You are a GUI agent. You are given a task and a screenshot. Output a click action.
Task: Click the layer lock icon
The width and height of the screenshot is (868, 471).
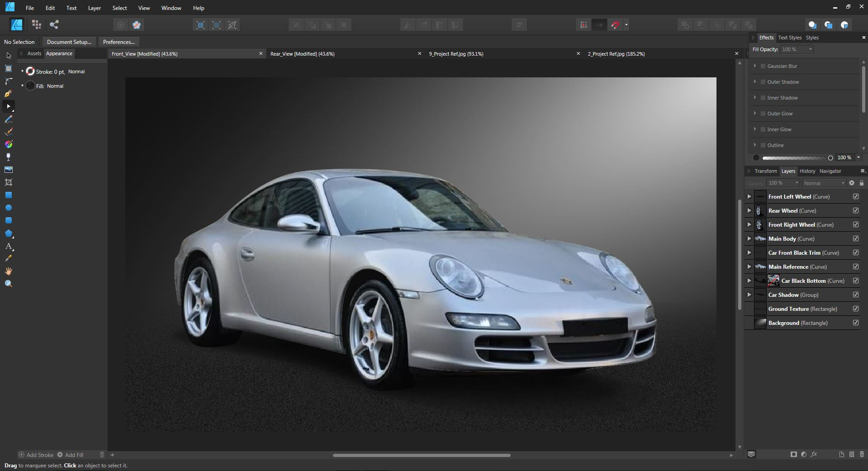(862, 183)
